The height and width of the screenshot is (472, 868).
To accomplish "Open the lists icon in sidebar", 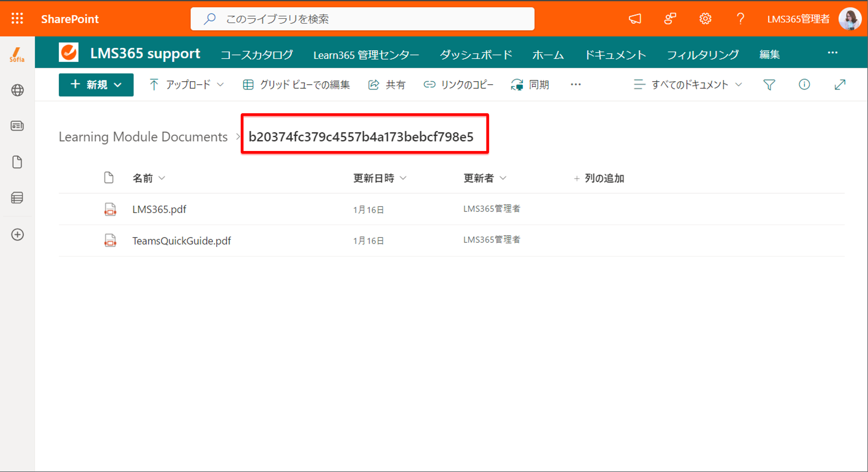I will [x=17, y=198].
